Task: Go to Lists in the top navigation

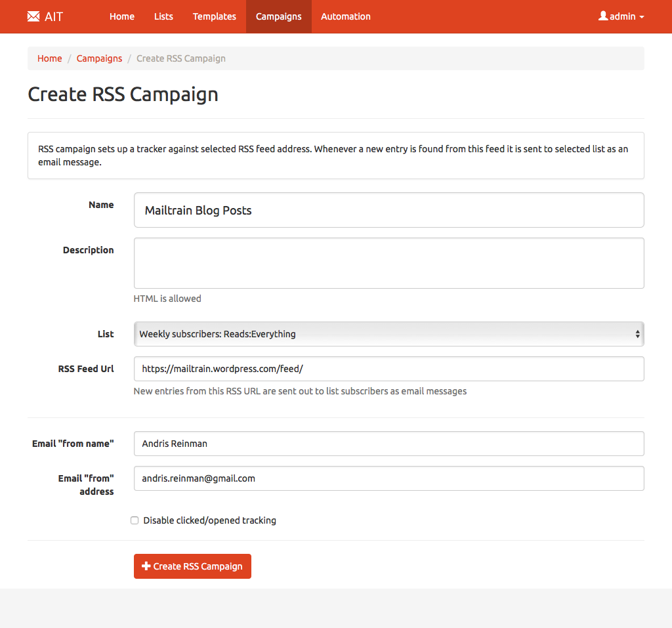Action: tap(163, 16)
